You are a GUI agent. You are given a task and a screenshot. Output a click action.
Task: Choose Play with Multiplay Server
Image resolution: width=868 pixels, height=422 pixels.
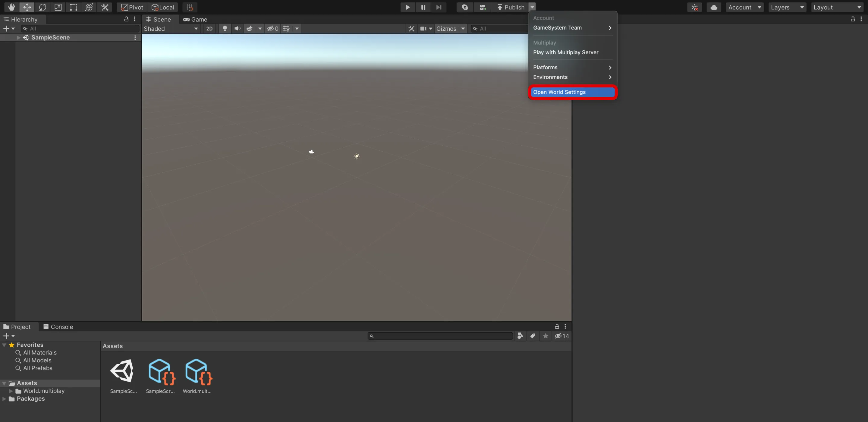[x=573, y=52]
